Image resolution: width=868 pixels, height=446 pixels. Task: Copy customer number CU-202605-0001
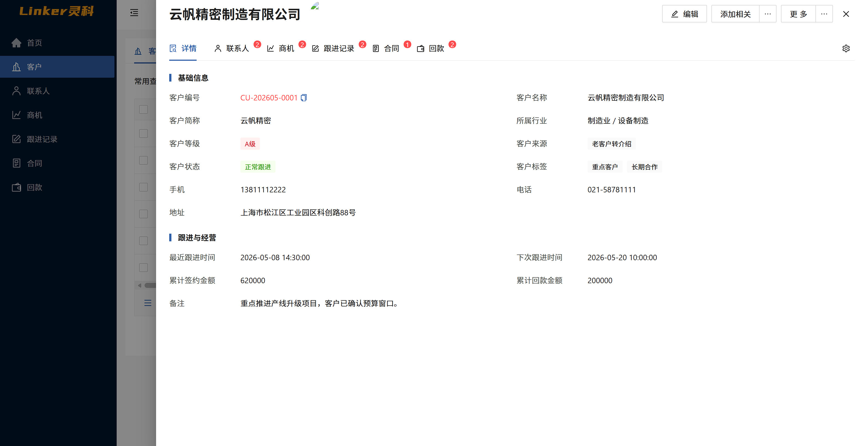(304, 98)
